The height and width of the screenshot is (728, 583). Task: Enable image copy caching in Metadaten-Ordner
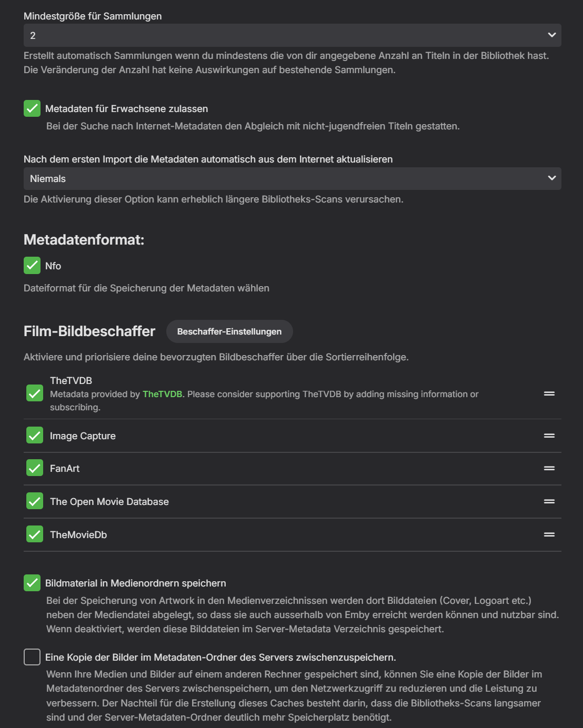32,657
